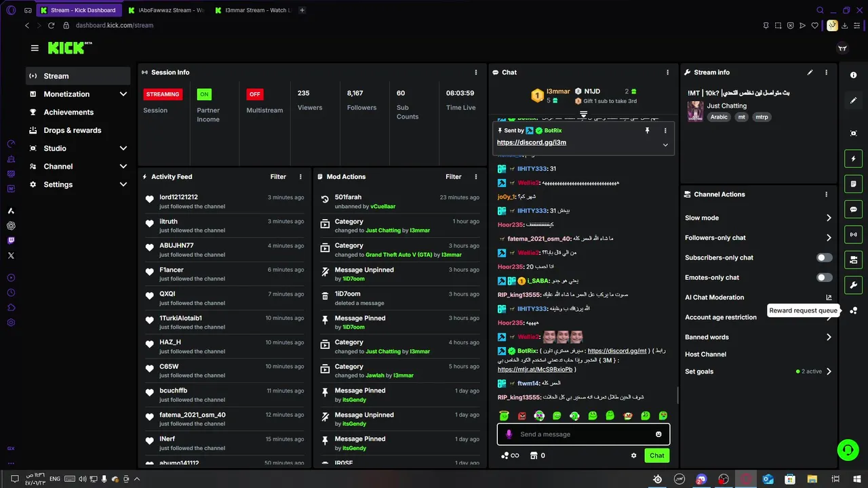
Task: Open Session Info three-dot menu
Action: pyautogui.click(x=476, y=73)
